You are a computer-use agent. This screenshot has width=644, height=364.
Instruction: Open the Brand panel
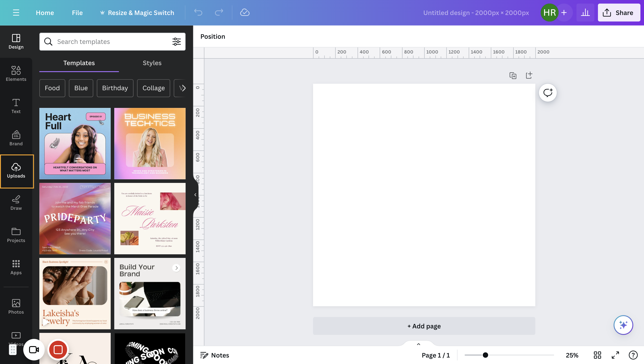[x=16, y=138]
